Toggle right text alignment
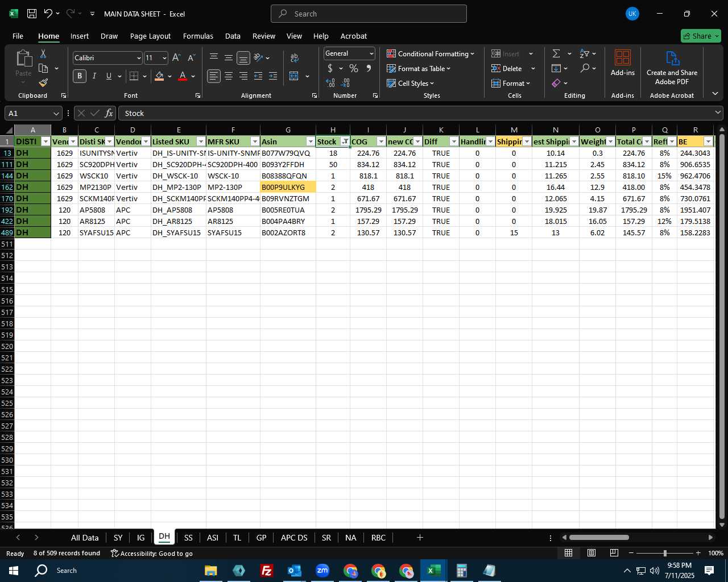 (243, 76)
